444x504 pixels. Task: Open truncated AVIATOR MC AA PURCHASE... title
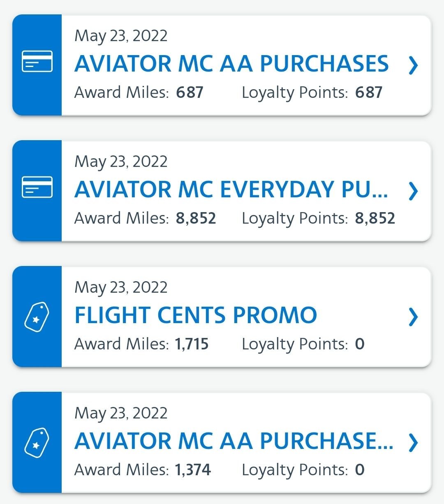234,441
